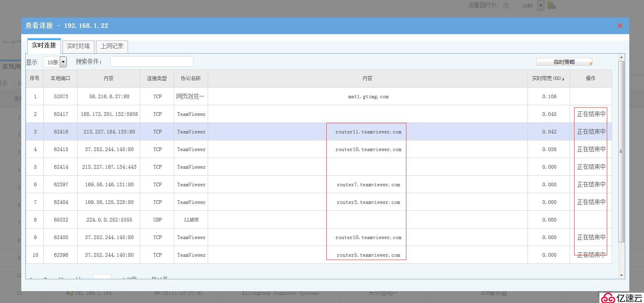The image size is (644, 303).
Task: Select the router3.teamviewer.com cell
Action: [x=368, y=202]
